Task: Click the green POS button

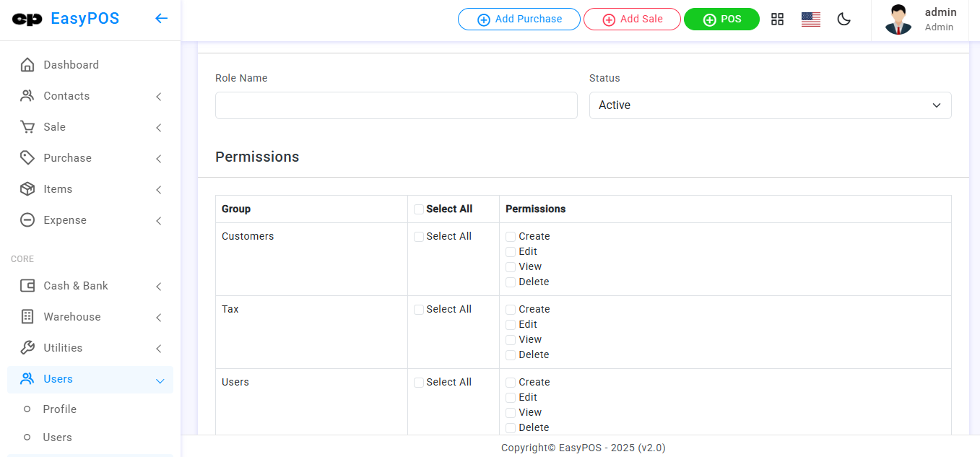Action: tap(721, 19)
